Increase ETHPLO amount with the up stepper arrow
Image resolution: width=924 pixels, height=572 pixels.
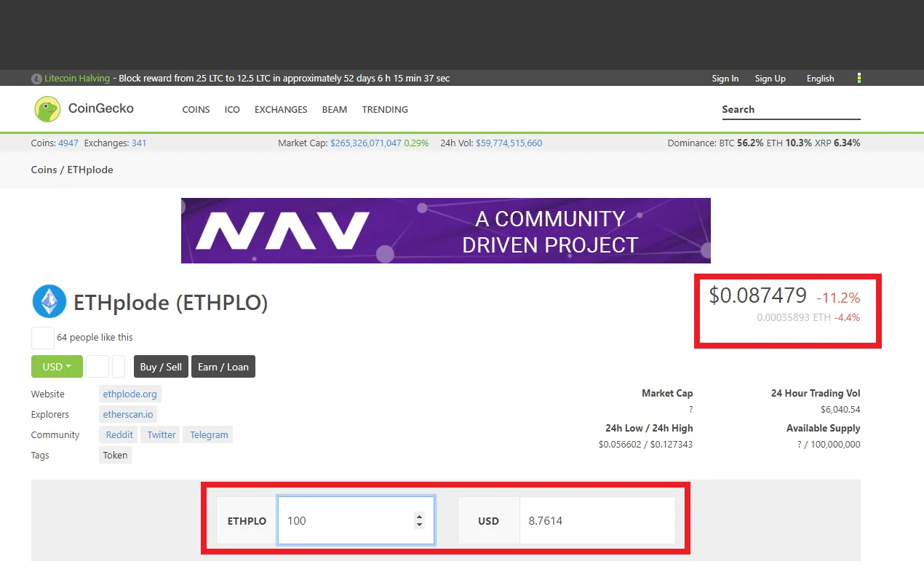click(x=419, y=517)
